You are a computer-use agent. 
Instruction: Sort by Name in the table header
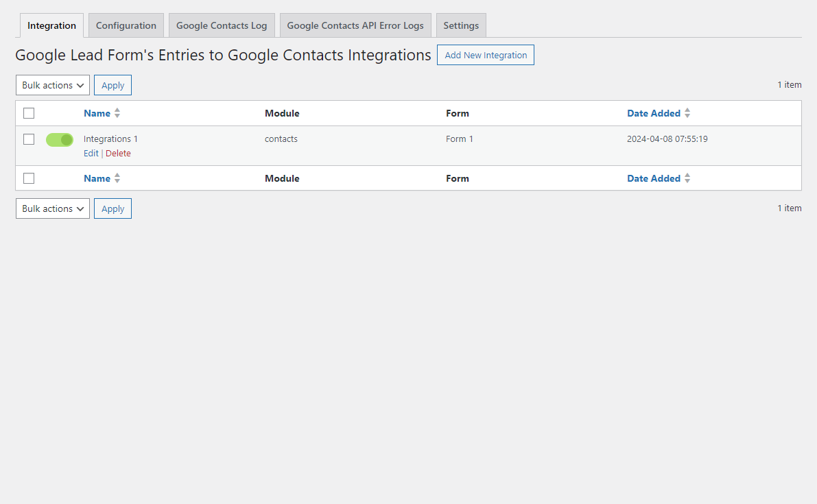(x=97, y=113)
